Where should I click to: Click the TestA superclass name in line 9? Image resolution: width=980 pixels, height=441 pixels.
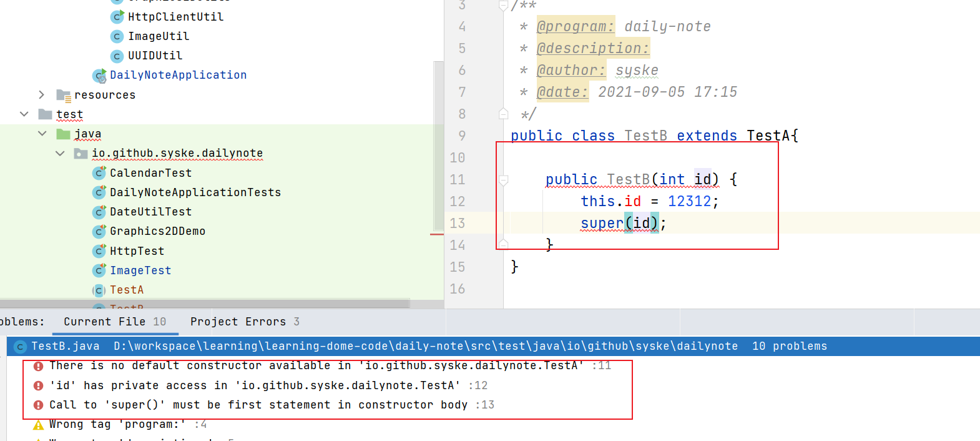tap(769, 136)
